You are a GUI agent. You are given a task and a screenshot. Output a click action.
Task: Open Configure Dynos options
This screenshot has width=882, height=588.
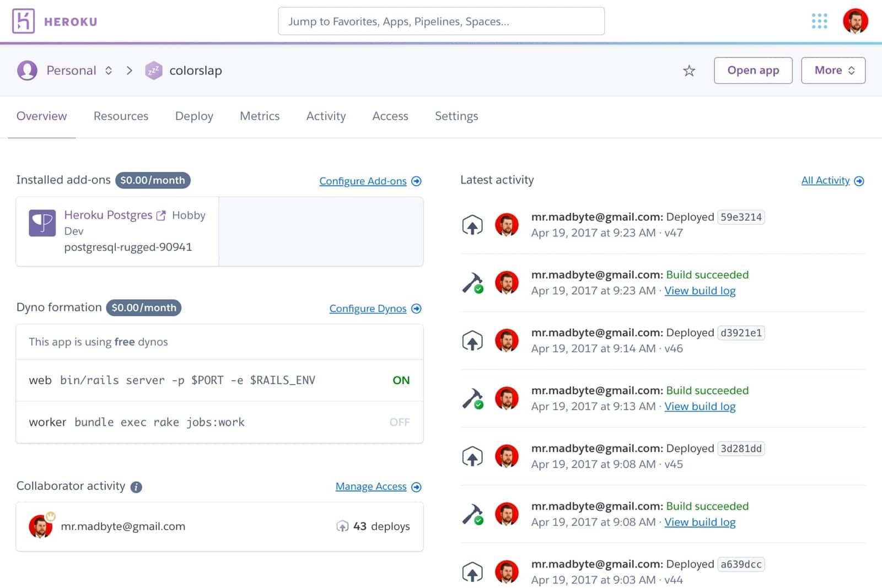tap(368, 309)
